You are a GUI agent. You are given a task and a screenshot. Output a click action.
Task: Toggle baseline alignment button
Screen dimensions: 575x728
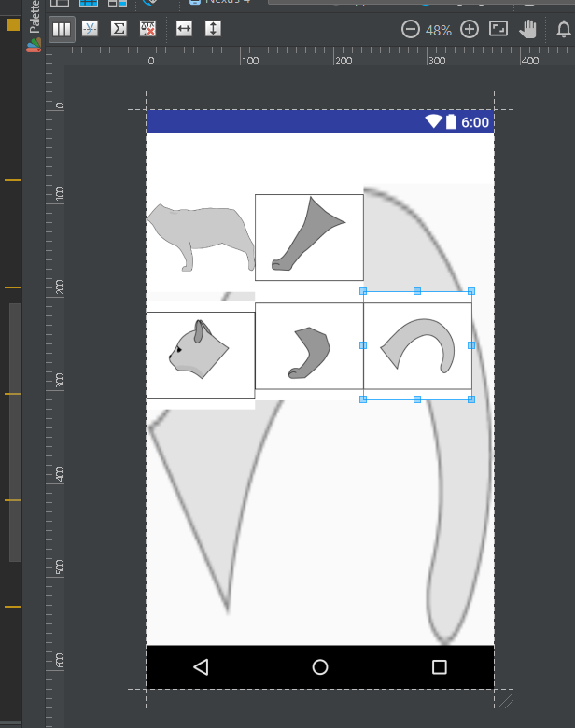pos(91,29)
